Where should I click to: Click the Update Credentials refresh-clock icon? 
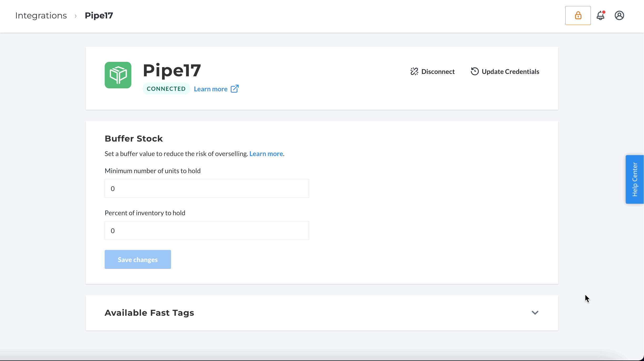(475, 71)
